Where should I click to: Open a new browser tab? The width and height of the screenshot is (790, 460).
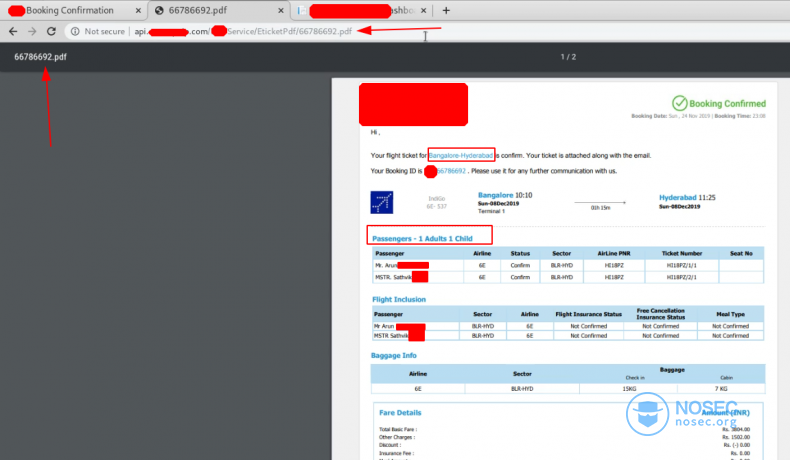[x=446, y=10]
